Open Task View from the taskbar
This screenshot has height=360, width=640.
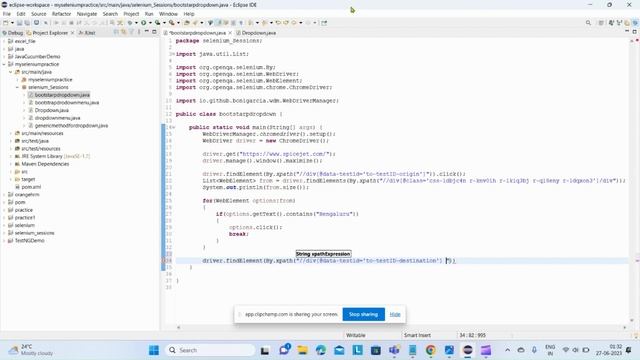pos(265,350)
